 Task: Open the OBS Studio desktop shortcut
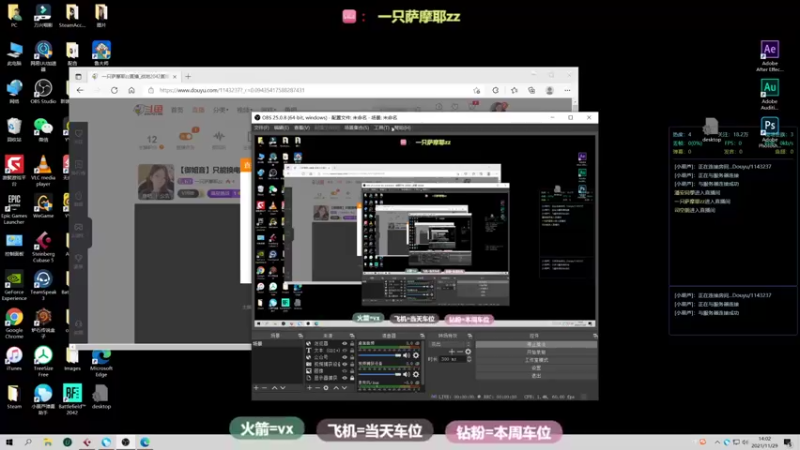pos(43,91)
